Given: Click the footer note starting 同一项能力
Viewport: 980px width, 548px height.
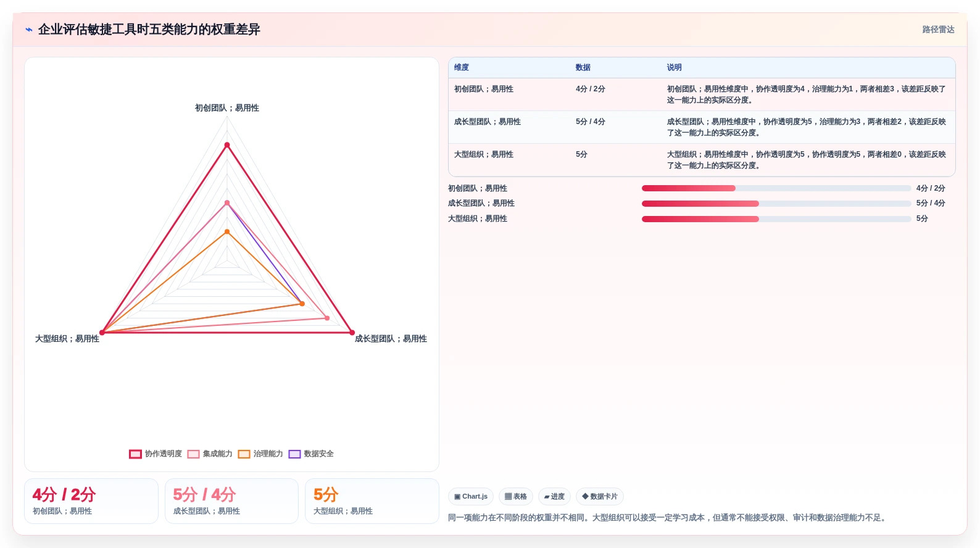Looking at the screenshot, I should pyautogui.click(x=668, y=518).
